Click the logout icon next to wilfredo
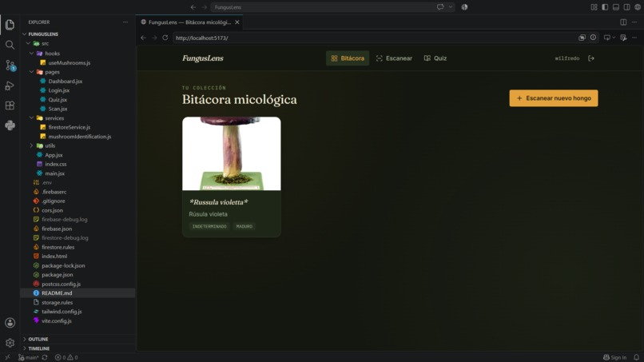The width and height of the screenshot is (644, 362). pos(591,58)
